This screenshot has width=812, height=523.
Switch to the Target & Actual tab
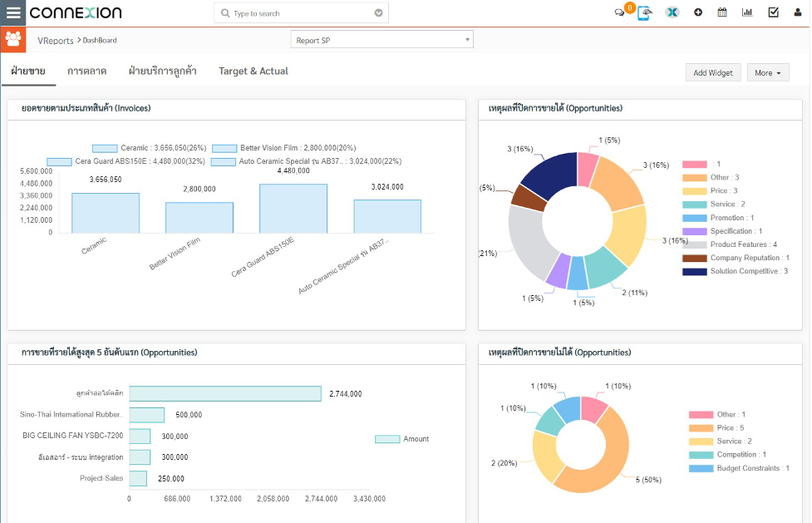[x=253, y=72]
